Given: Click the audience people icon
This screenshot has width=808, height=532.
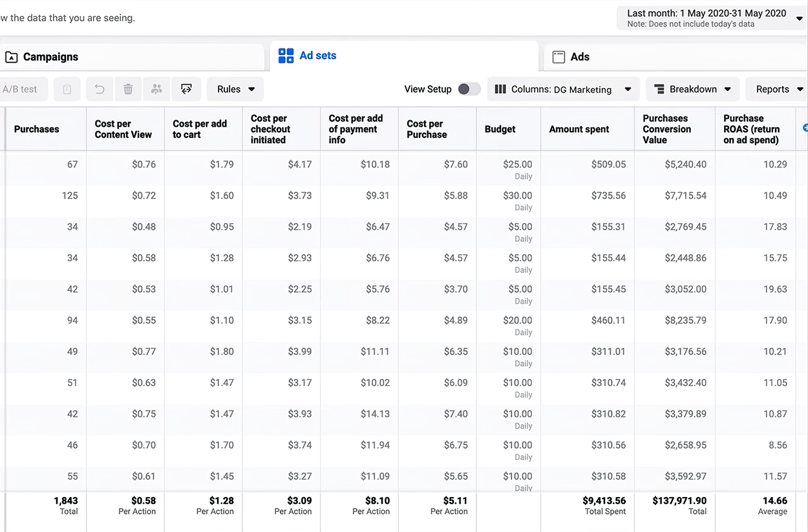Looking at the screenshot, I should coord(156,89).
